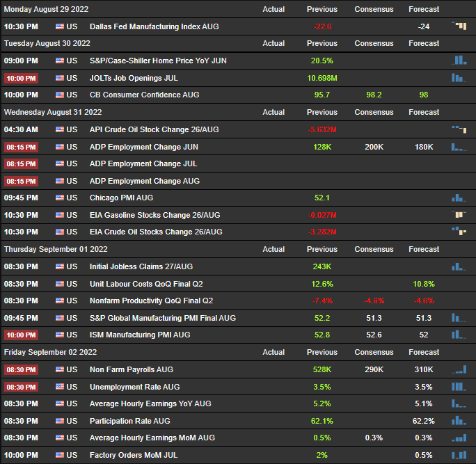The height and width of the screenshot is (464, 476).
Task: Open the API Crude Oil Stock Change chart icon
Action: point(459,129)
